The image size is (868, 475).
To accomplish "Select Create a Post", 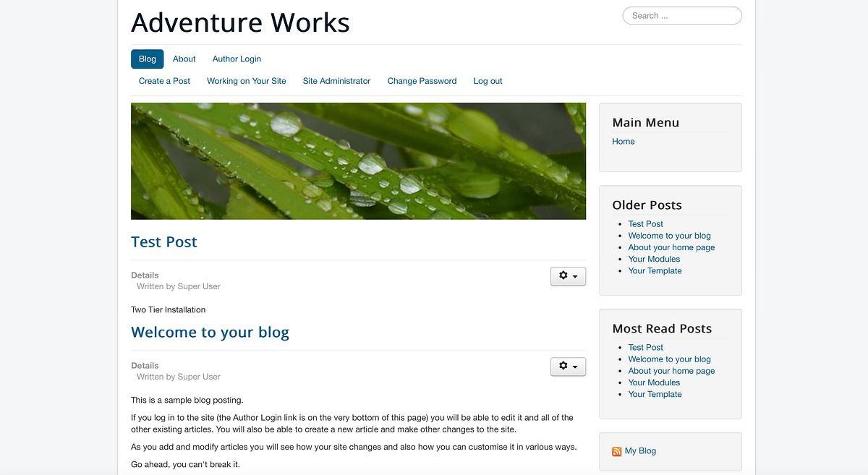I will pos(164,81).
